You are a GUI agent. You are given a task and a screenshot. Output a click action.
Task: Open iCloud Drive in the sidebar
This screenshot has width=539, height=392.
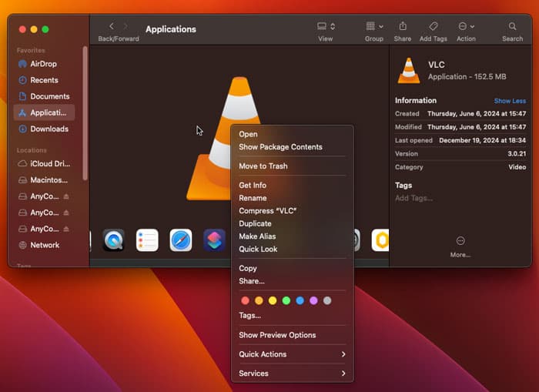(x=44, y=164)
